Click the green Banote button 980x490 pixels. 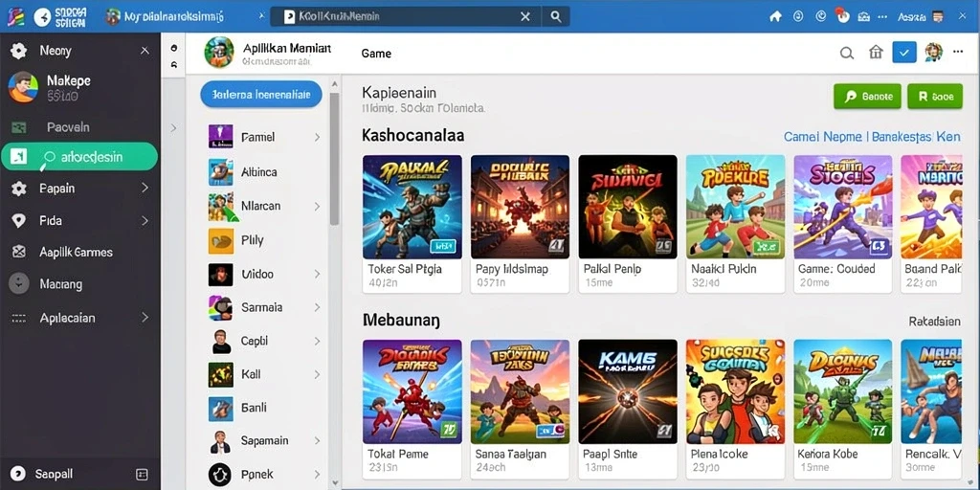coord(867,97)
